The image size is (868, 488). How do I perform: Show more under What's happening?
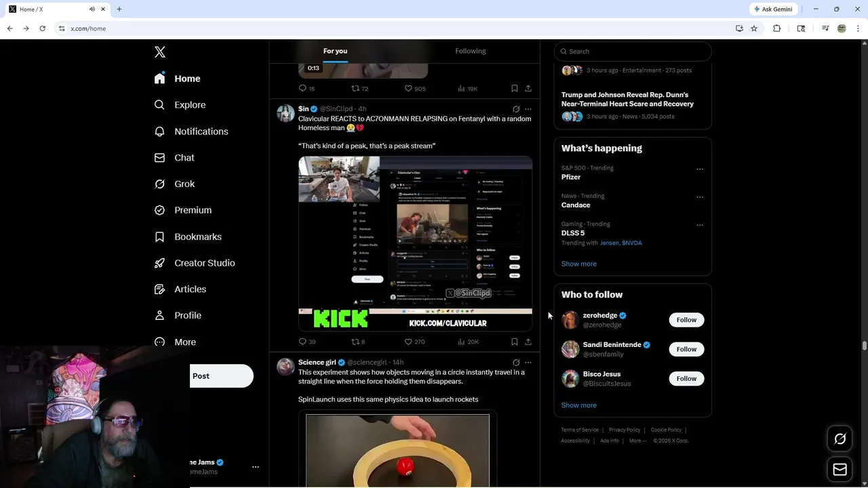pos(579,264)
